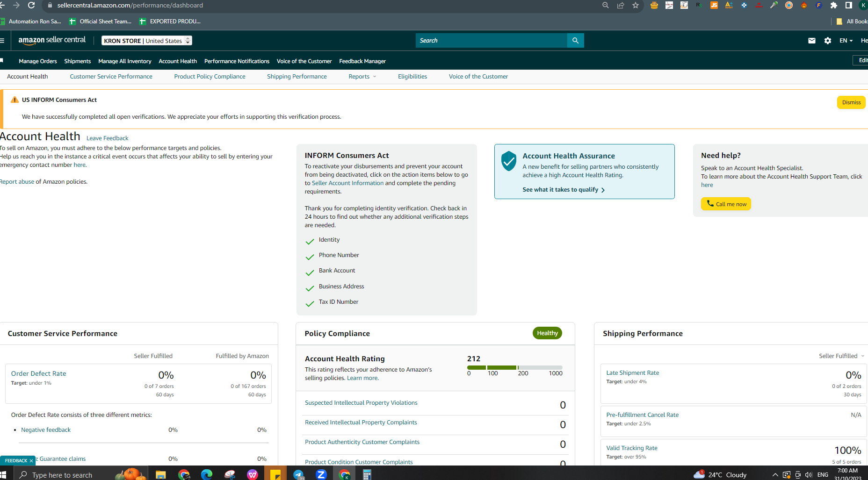Click the Account Health Rating progress bar
Image resolution: width=868 pixels, height=480 pixels.
pyautogui.click(x=514, y=367)
